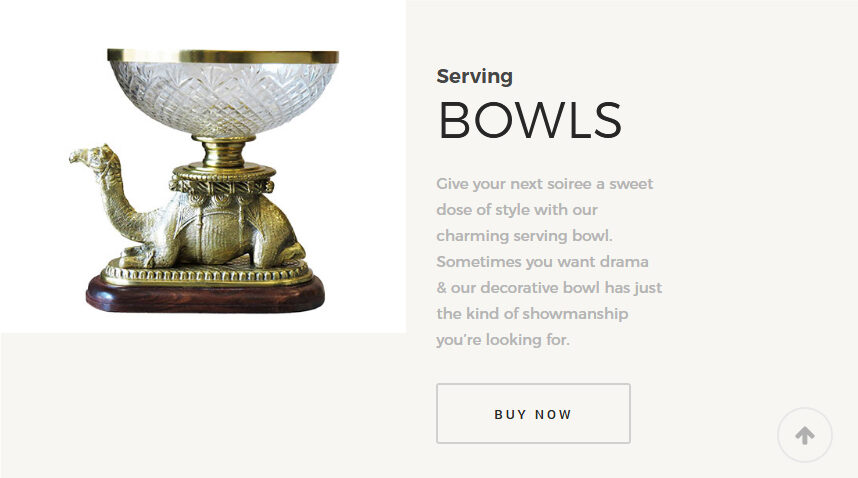Click the text 'Sometimes you want drama'
The width and height of the screenshot is (858, 478).
coord(543,262)
